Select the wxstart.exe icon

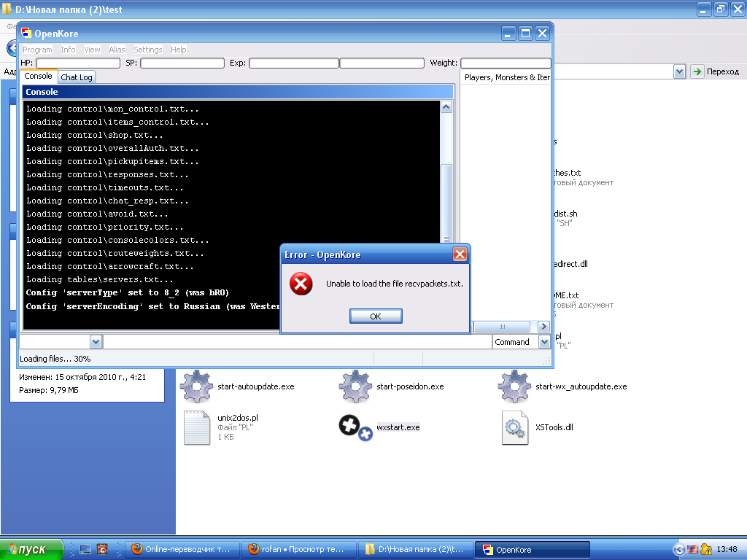point(355,427)
